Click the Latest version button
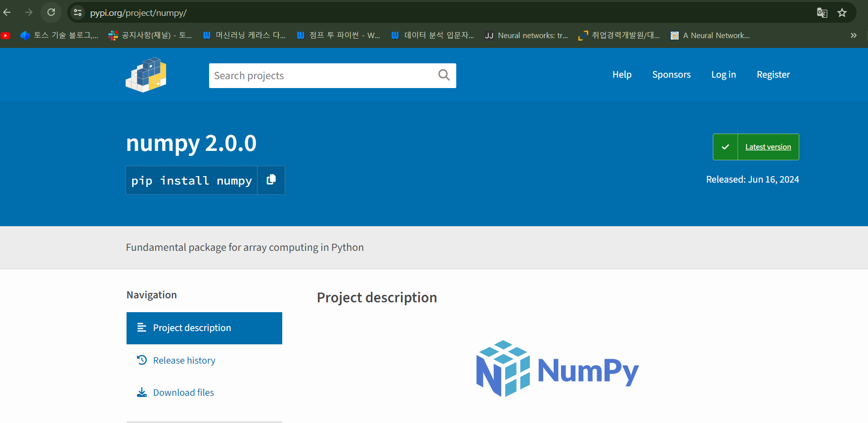Image resolution: width=868 pixels, height=423 pixels. pos(756,147)
